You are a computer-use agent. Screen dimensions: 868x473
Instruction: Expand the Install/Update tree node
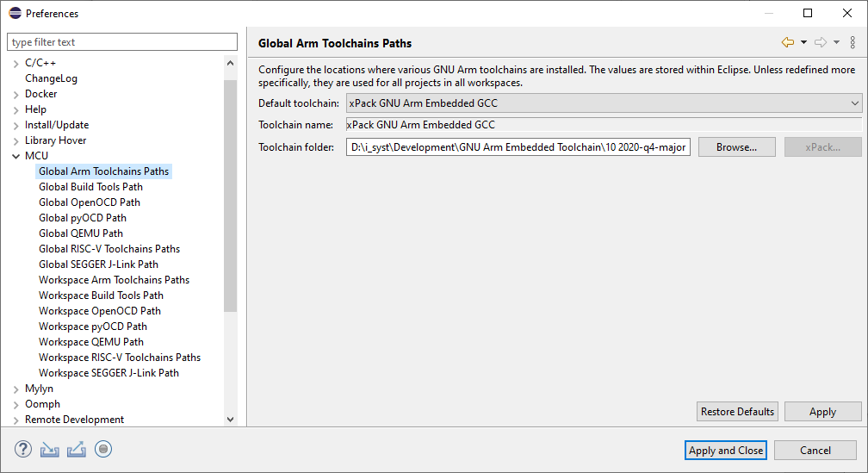(x=16, y=125)
